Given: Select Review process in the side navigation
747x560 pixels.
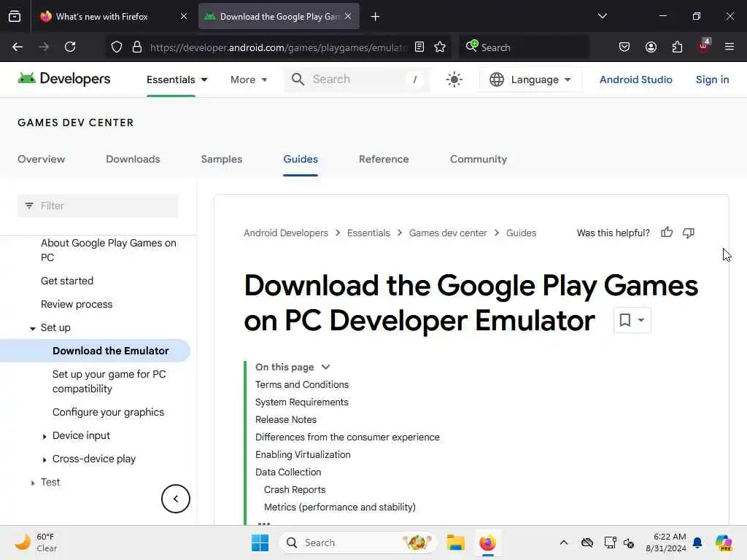Looking at the screenshot, I should pyautogui.click(x=76, y=304).
